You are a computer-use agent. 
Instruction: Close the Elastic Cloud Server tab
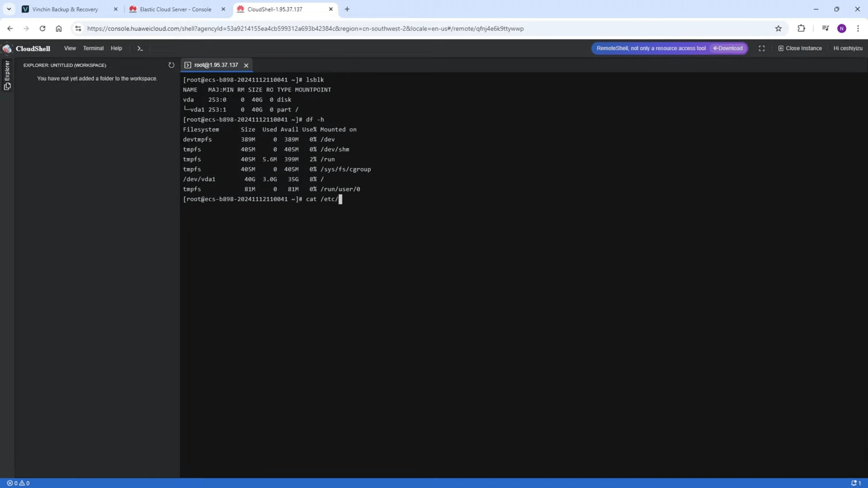click(x=223, y=9)
